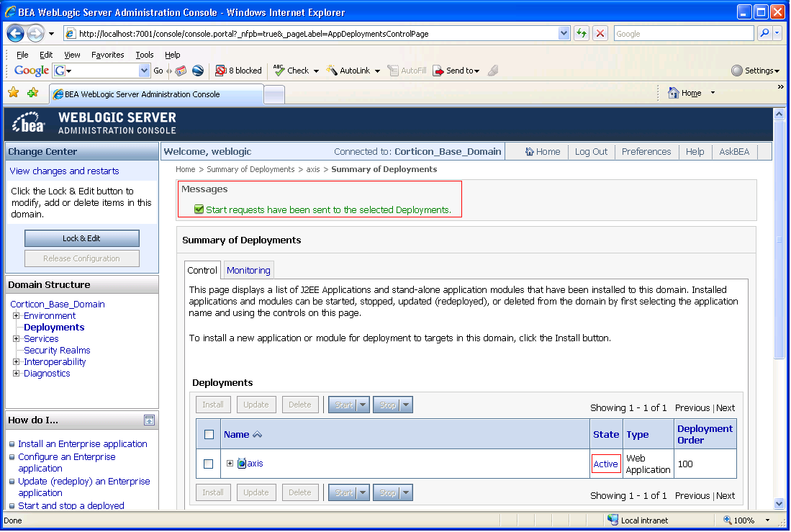Open the Preferences link in the console header
This screenshot has width=791, height=532.
pyautogui.click(x=646, y=151)
